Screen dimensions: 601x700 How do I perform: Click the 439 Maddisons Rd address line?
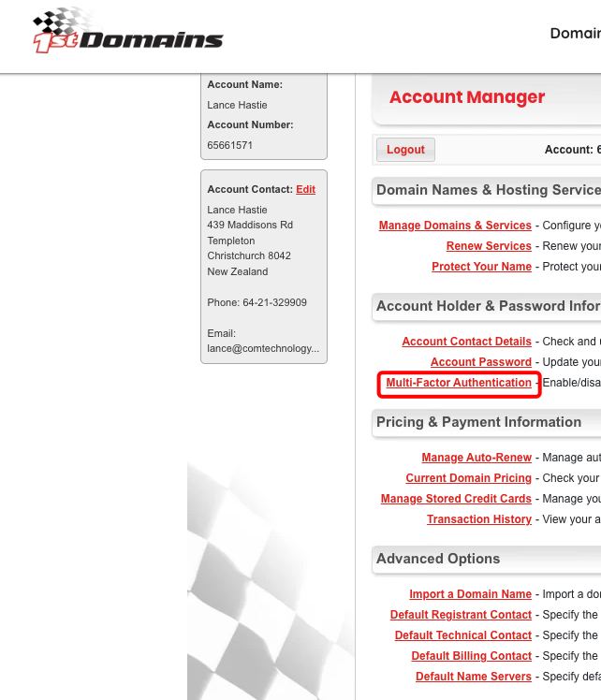tap(250, 225)
